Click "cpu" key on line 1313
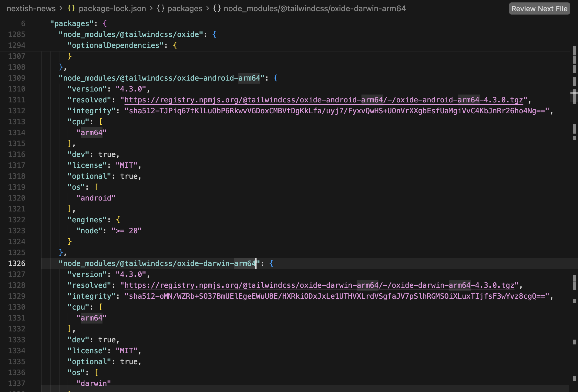This screenshot has height=392, width=578. [x=79, y=122]
